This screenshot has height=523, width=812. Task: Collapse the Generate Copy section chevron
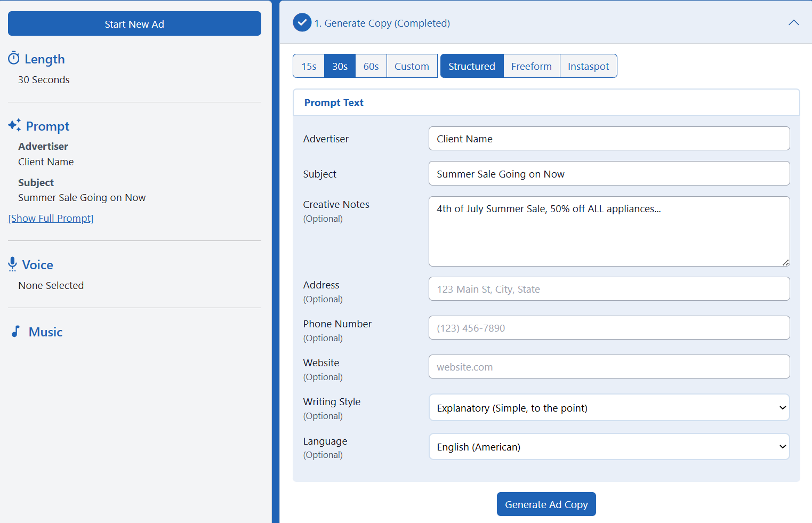click(x=793, y=22)
